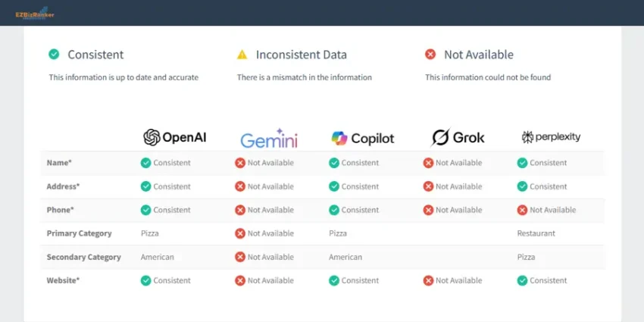Click Perplexity Secondary Category value Pizza
Screen dimensions: 644x322
[x=526, y=257]
